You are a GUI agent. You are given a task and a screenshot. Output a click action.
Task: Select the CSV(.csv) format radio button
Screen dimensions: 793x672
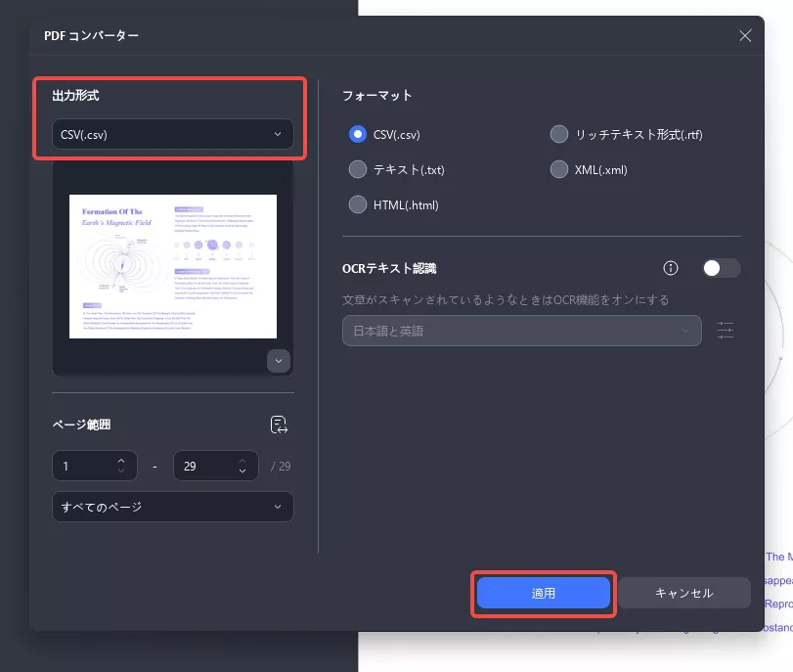pos(358,134)
